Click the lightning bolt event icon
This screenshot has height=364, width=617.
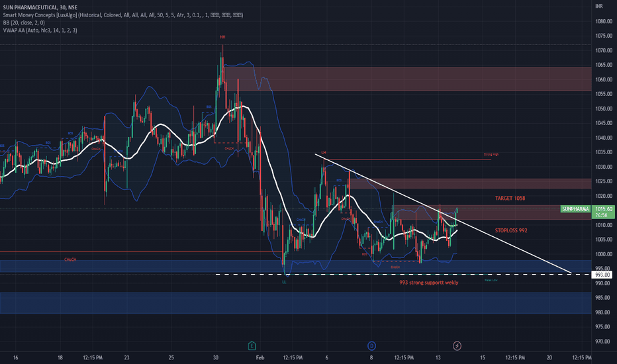pyautogui.click(x=457, y=346)
